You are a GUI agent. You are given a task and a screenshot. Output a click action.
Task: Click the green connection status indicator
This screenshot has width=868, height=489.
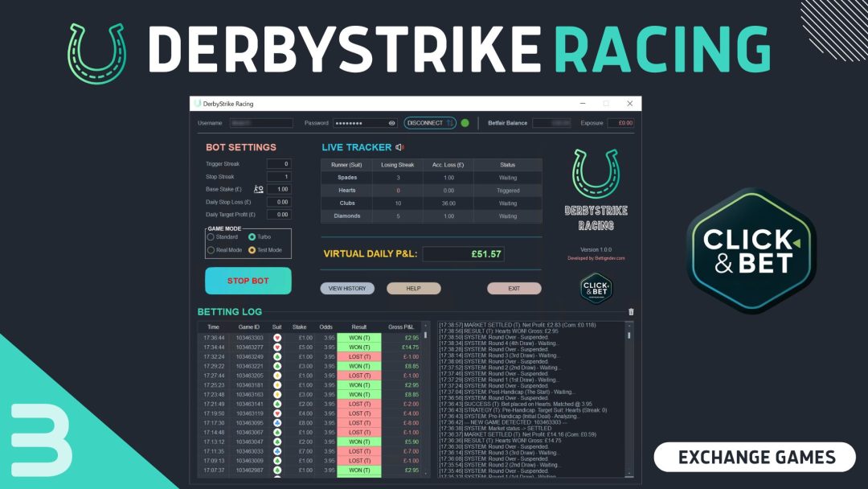(x=465, y=123)
